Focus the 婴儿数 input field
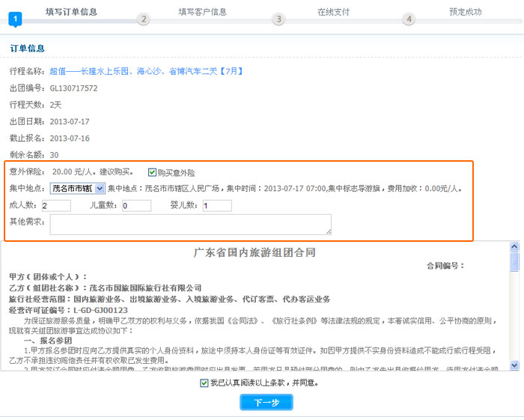524x420 pixels. coord(217,206)
